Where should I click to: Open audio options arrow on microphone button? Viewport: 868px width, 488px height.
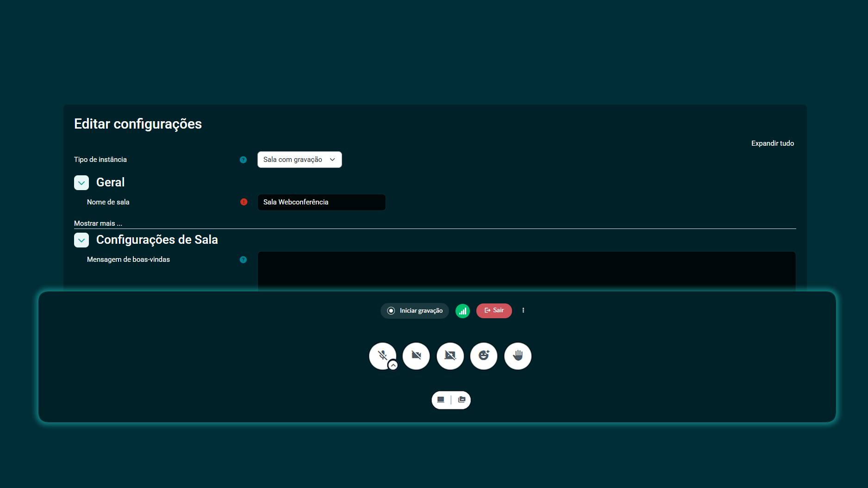pos(393,365)
